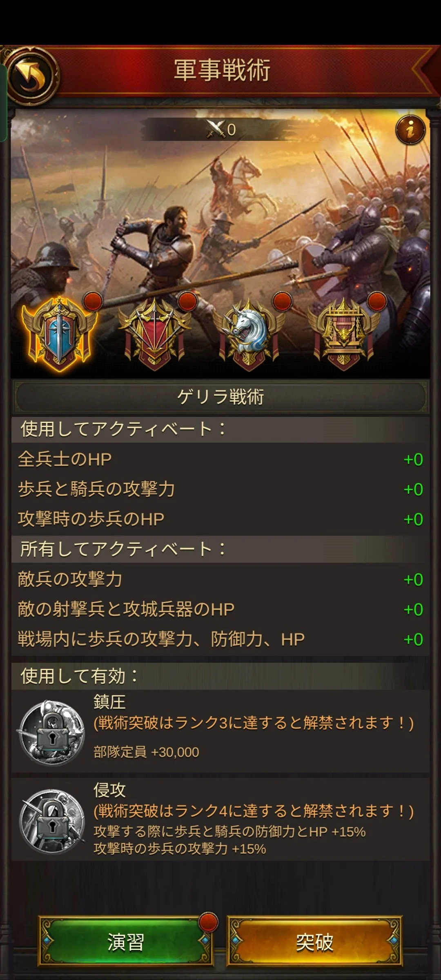441x980 pixels.
Task: Tap the red notification dot on 演習
Action: [208, 922]
